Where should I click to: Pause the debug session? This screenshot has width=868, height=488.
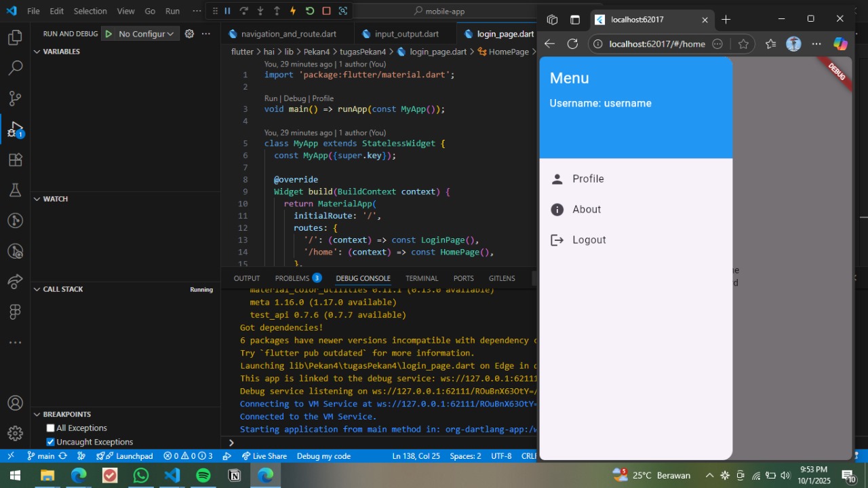(x=227, y=11)
